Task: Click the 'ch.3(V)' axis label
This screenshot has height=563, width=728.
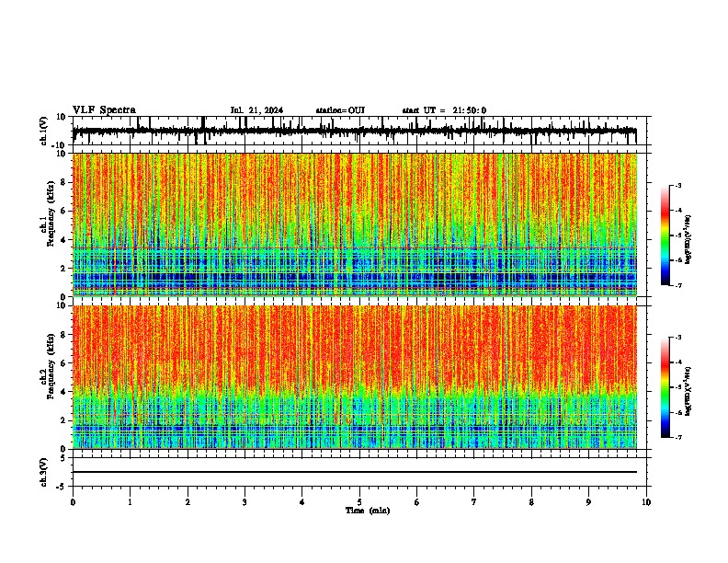Action: coord(44,473)
